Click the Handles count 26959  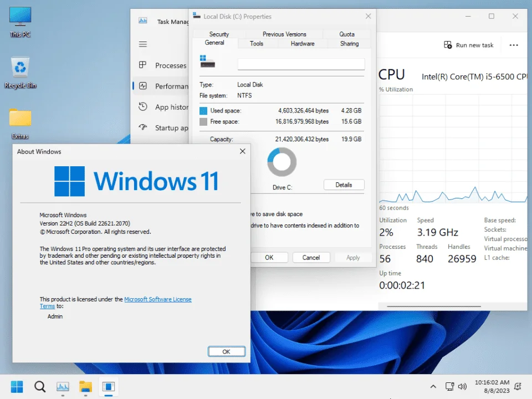pos(462,259)
